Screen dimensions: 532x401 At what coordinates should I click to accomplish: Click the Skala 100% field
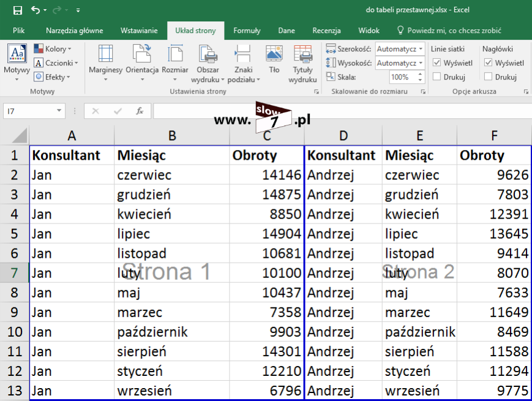[402, 77]
